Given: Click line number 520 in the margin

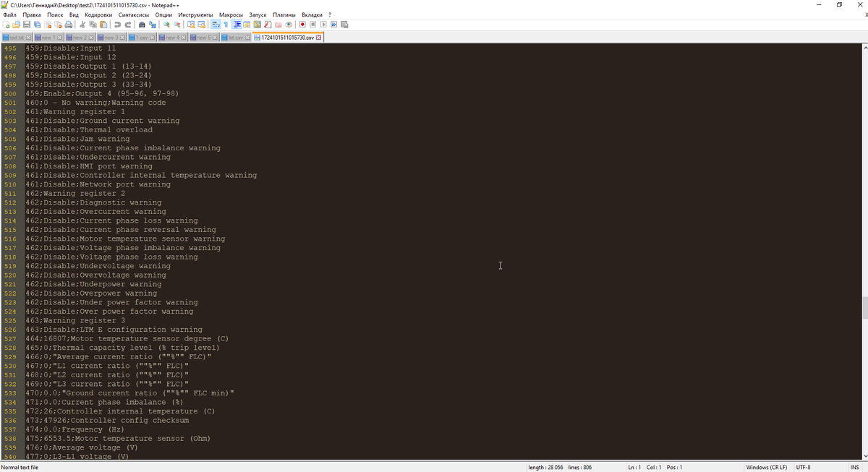Looking at the screenshot, I should point(10,275).
